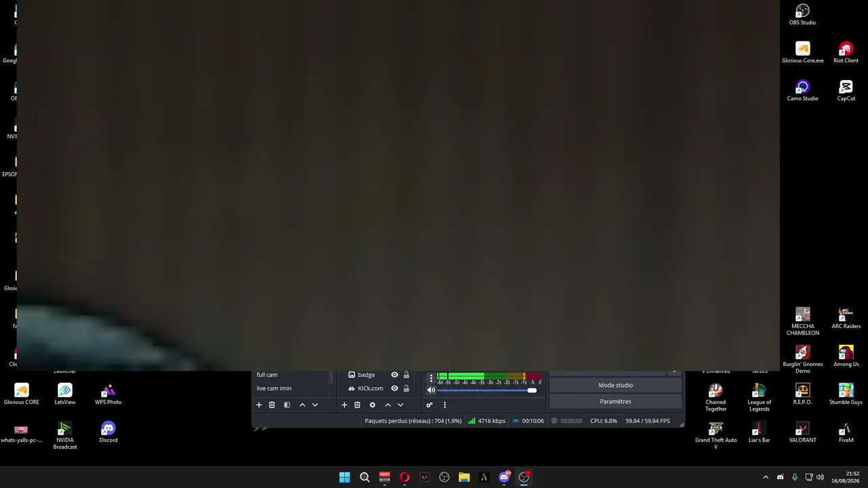Click the 59.94 / 59.94 FPS readout
Screen dimensions: 868x488
(x=648, y=421)
